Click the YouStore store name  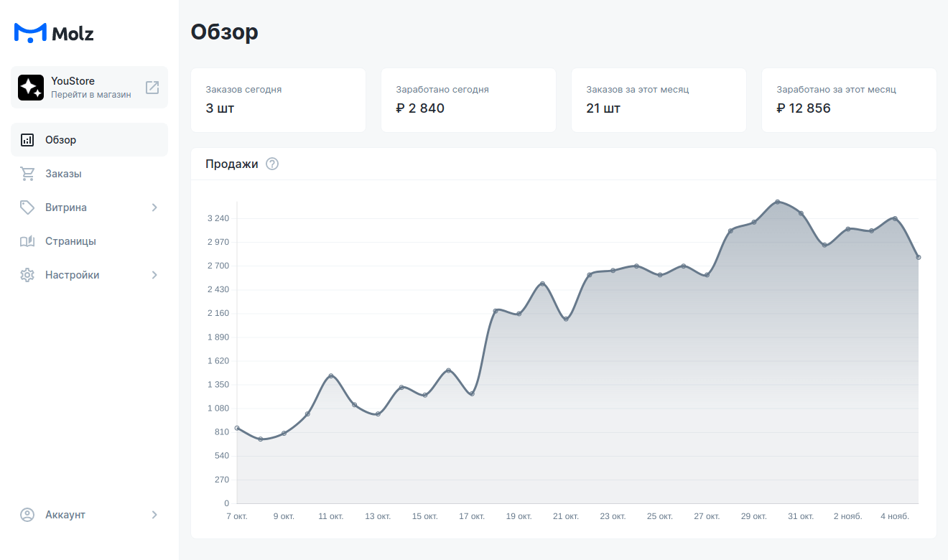pos(73,81)
